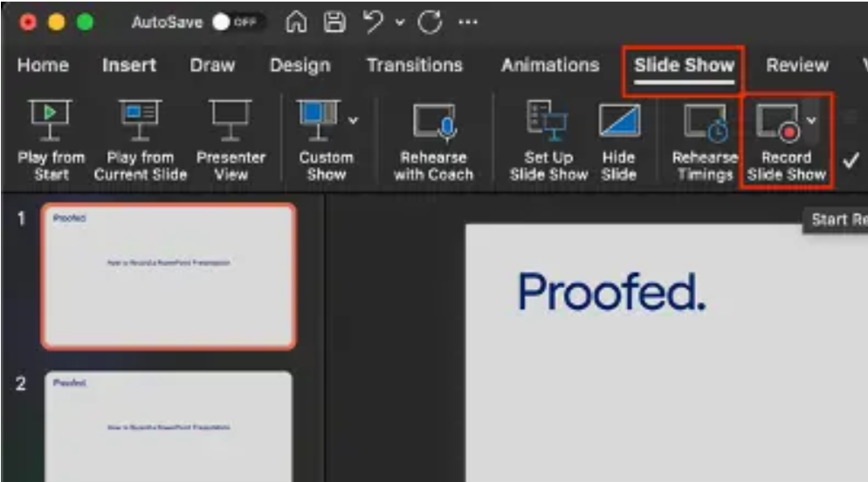868x482 pixels.
Task: Select the Slide Show ribbon tab
Action: (685, 65)
